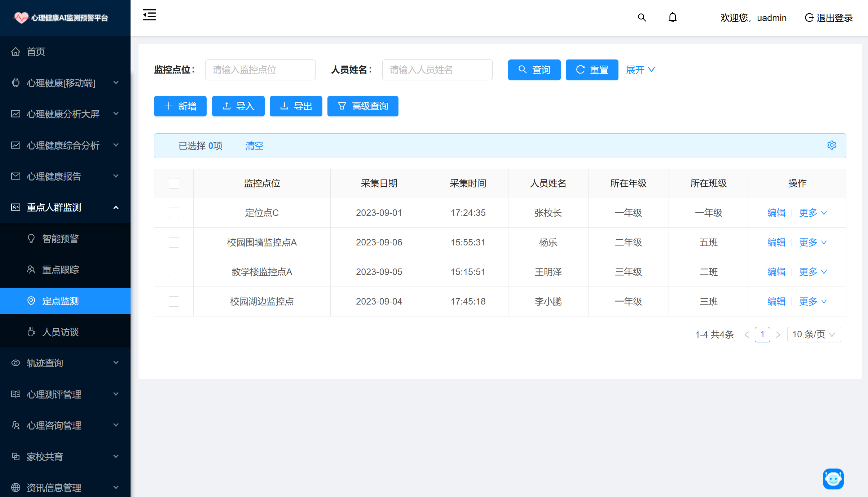Open 更多 dropdown for 杨乐 row
868x497 pixels.
coord(812,243)
